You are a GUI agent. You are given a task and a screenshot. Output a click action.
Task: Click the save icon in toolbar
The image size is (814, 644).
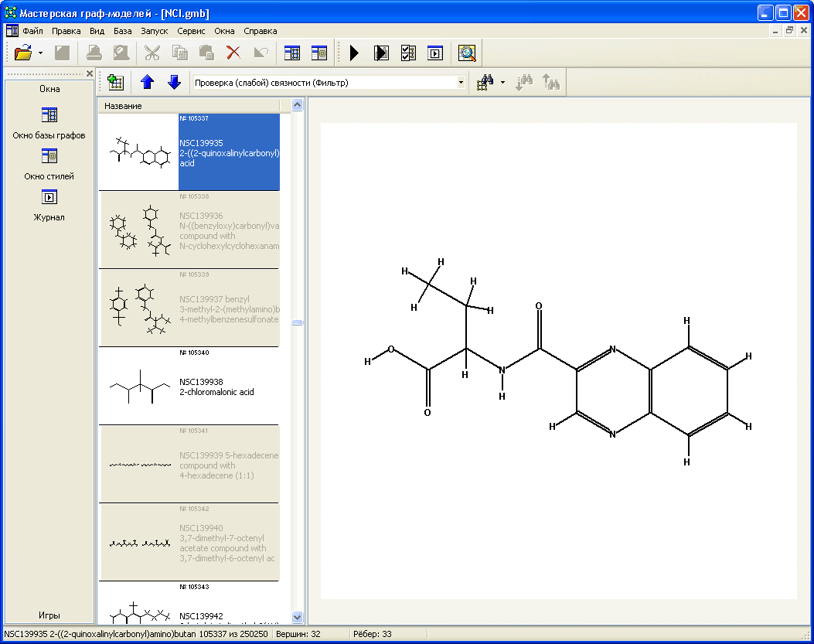point(63,53)
